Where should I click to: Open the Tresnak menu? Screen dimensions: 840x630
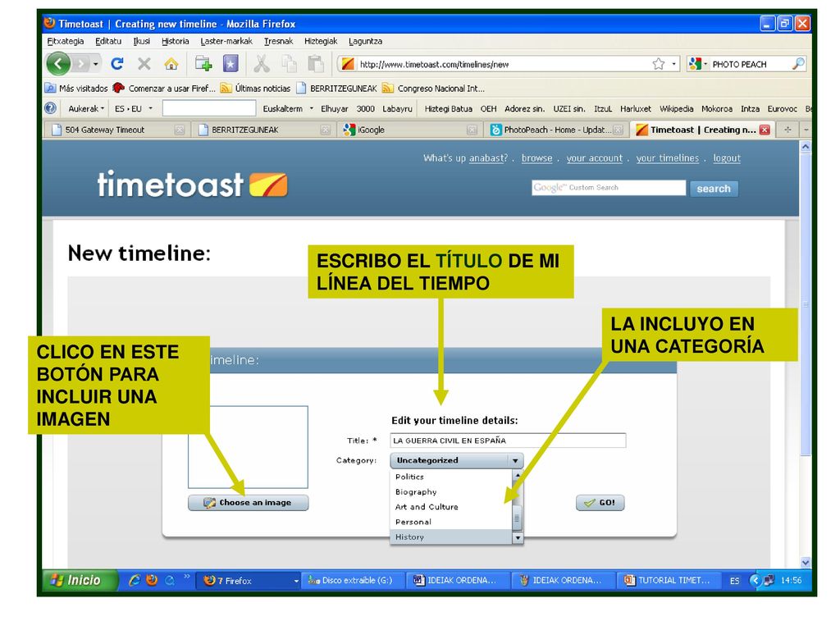coord(278,41)
